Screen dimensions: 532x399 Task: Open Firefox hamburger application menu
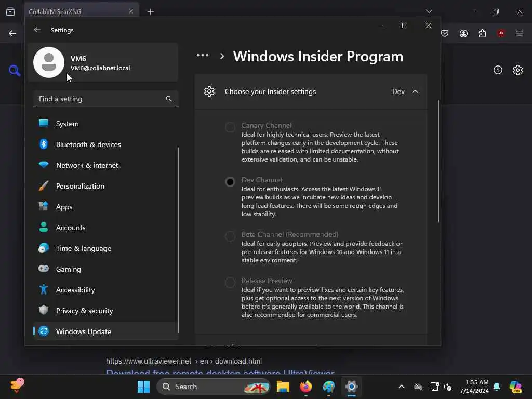coord(520,33)
